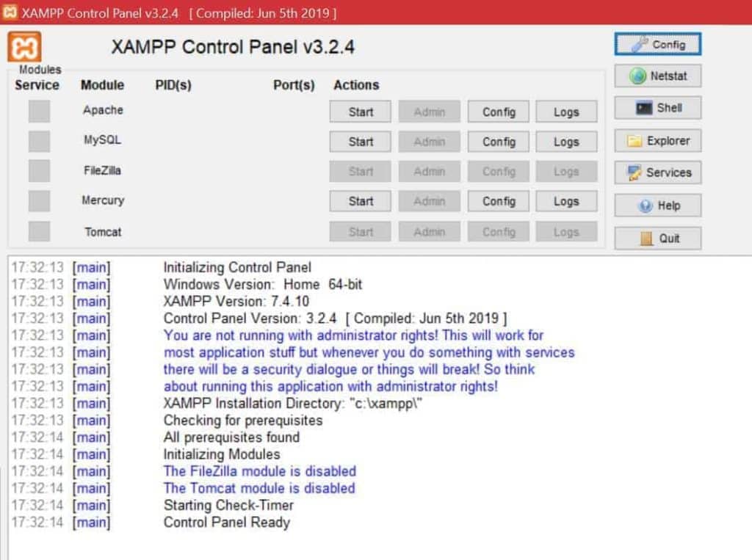Click the disabled FileZilla Start button
Viewport: 752px width, 560px height.
pyautogui.click(x=360, y=172)
